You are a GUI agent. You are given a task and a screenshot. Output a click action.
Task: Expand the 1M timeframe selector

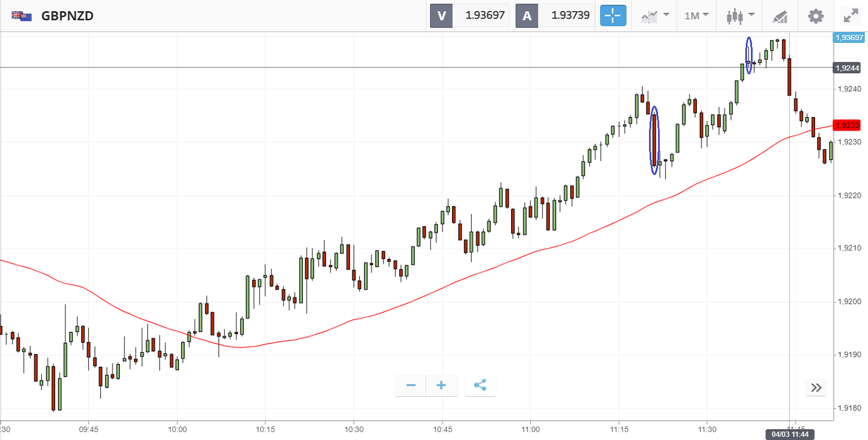696,16
